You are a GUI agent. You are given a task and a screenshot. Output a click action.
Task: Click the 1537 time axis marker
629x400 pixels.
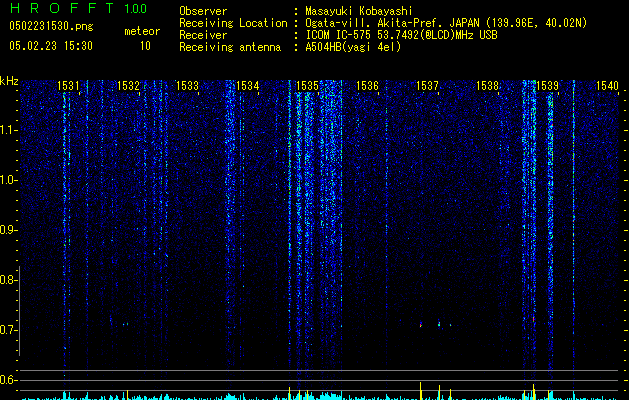pyautogui.click(x=428, y=86)
